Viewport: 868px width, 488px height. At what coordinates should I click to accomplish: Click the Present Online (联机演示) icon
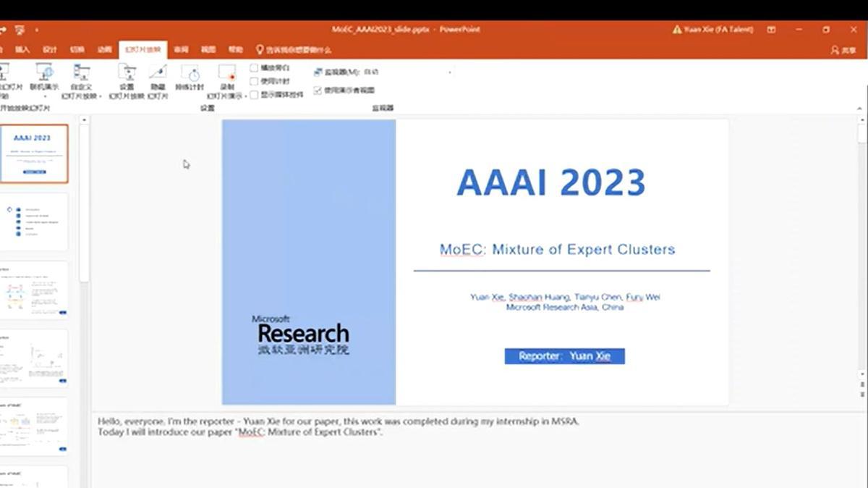pos(45,72)
